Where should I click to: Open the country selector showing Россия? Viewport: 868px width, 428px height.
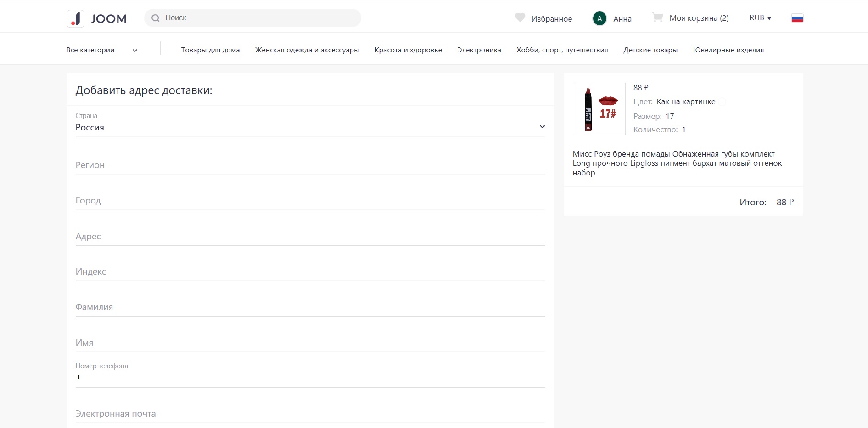coord(310,127)
